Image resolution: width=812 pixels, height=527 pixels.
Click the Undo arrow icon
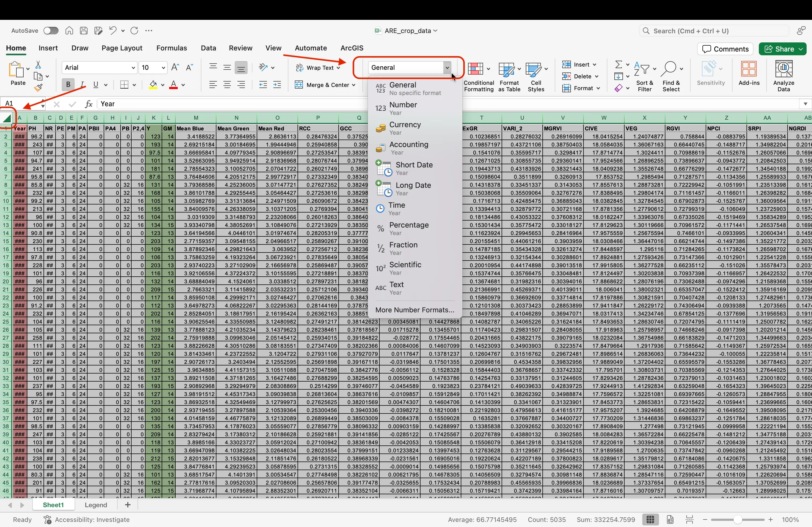[x=113, y=31]
